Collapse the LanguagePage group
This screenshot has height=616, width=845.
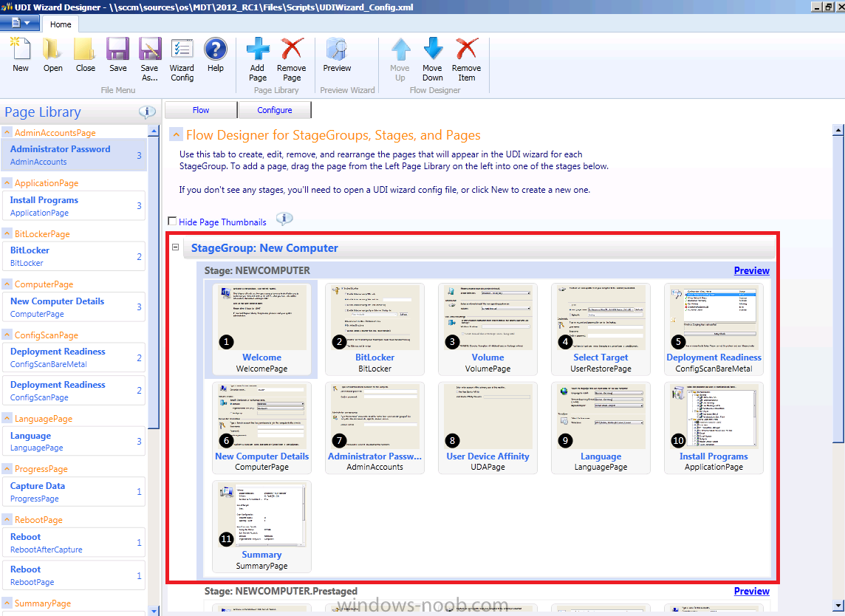(7, 418)
